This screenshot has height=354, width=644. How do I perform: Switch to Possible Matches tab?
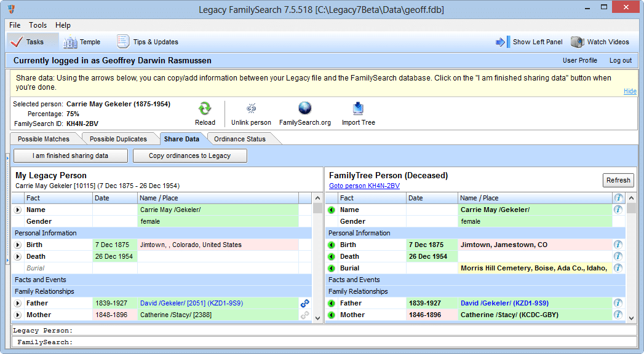click(x=44, y=139)
